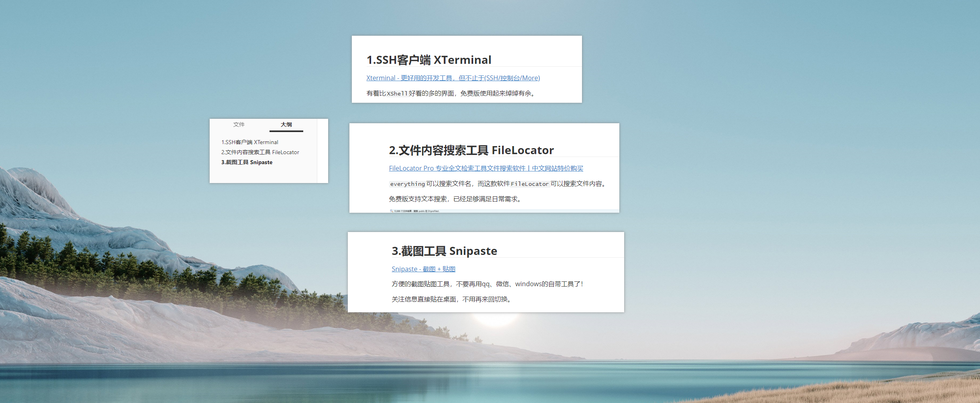
Task: Open the FileLocator Pro 专业全文检索工具 link
Action: [486, 168]
